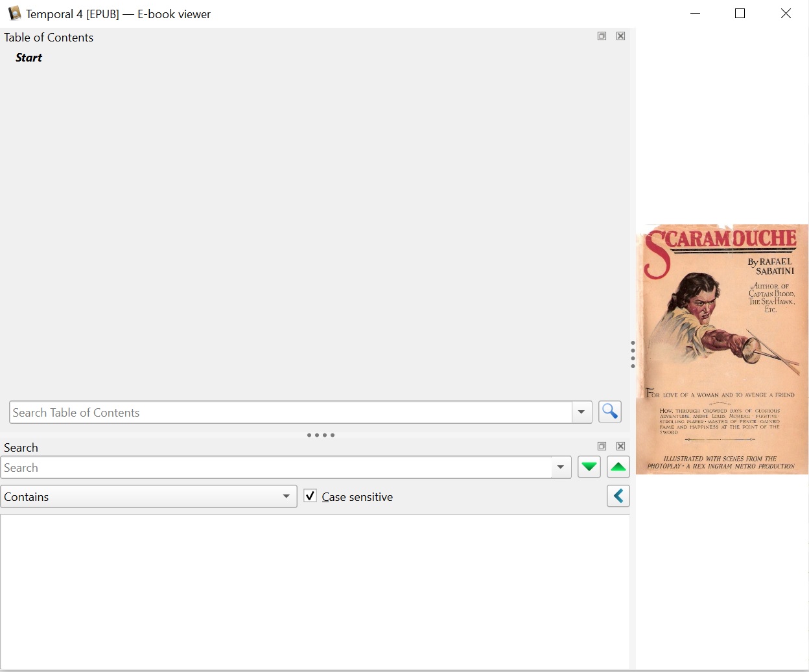Open Table of Contents search history dropdown

coord(581,412)
